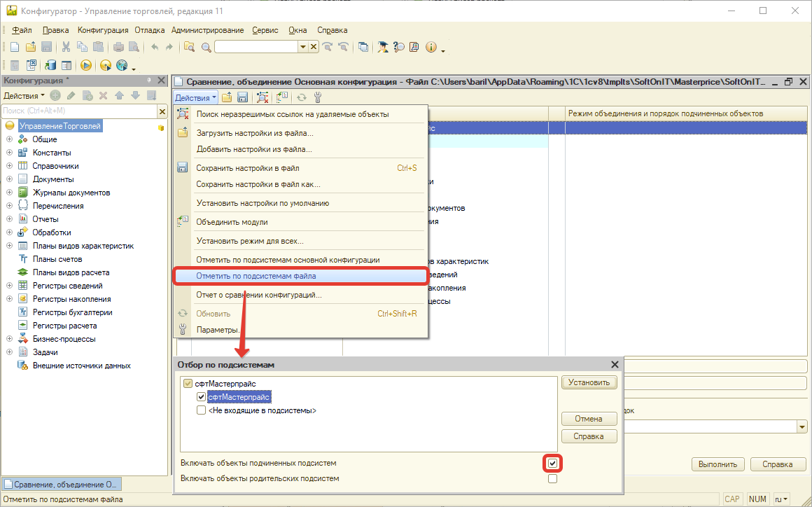Screen dimensions: 812x507
Task: Click the save disk icon in comparison toolbar
Action: 243,97
